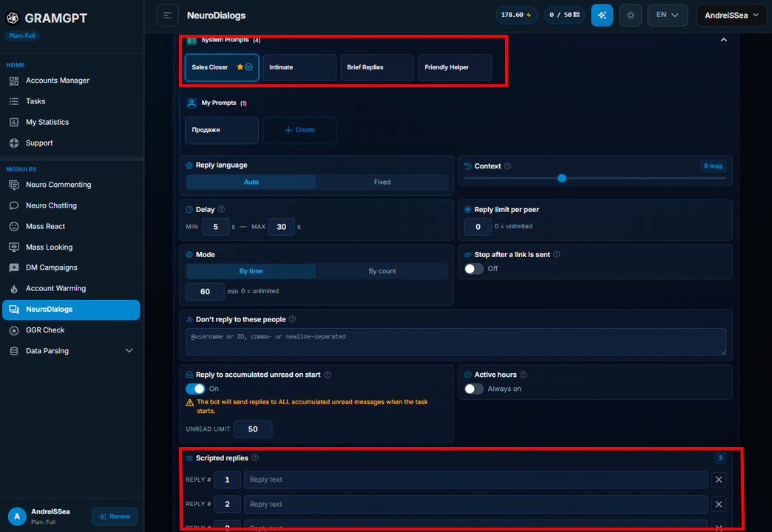Click help icon next to Stop after link
Image resolution: width=772 pixels, height=532 pixels.
click(x=557, y=254)
